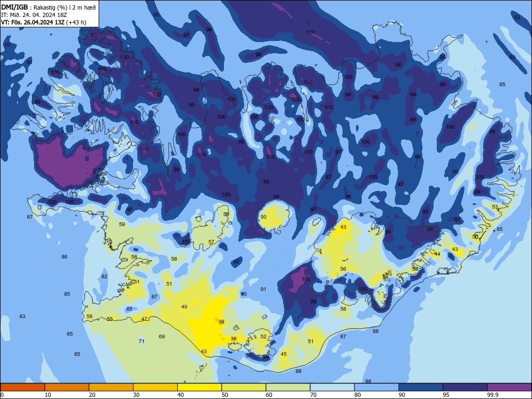The width and height of the screenshot is (532, 399).
Task: Click the legend tick label '70'
Action: (313, 395)
